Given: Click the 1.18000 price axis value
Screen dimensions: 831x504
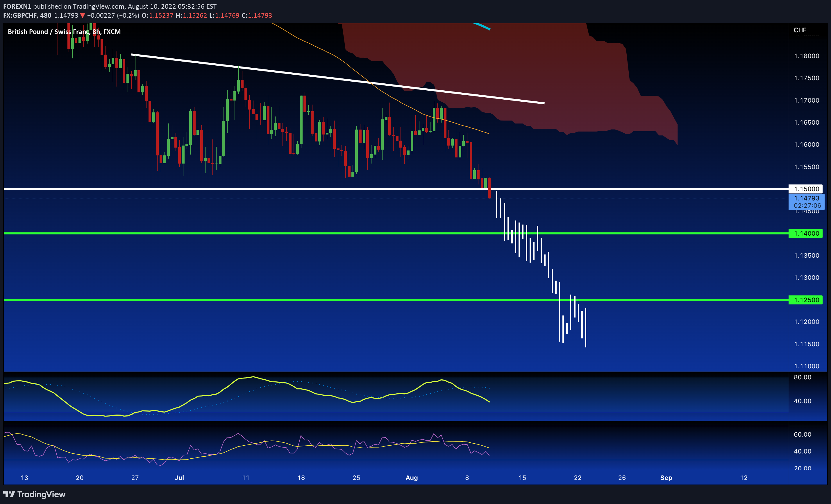Looking at the screenshot, I should (806, 56).
